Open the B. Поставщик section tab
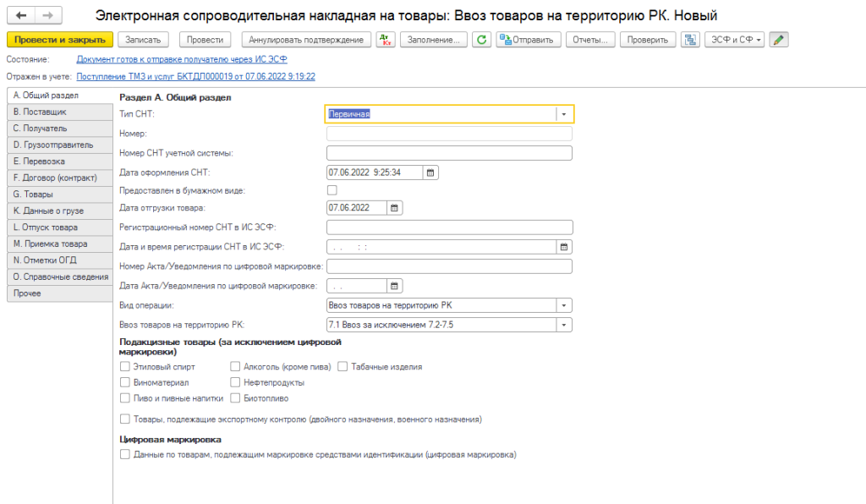 click(59, 112)
